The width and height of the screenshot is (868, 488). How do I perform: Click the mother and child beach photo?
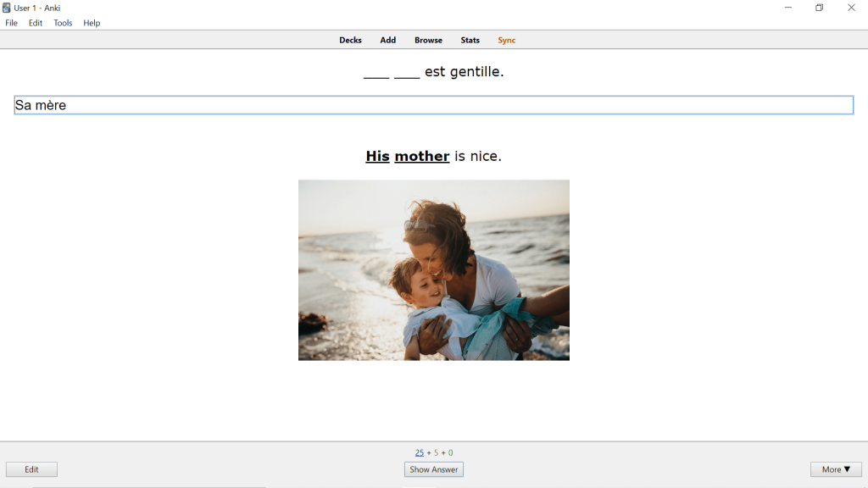433,269
